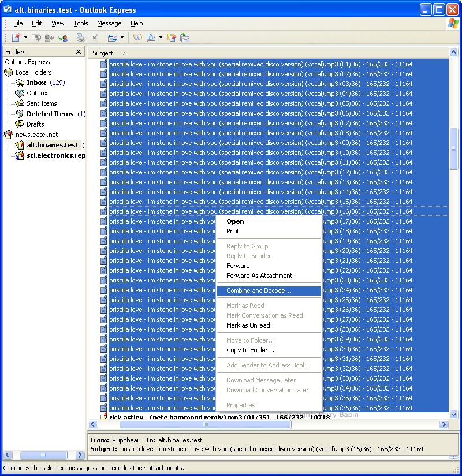Select message subject ending (12/36)

pos(261,172)
